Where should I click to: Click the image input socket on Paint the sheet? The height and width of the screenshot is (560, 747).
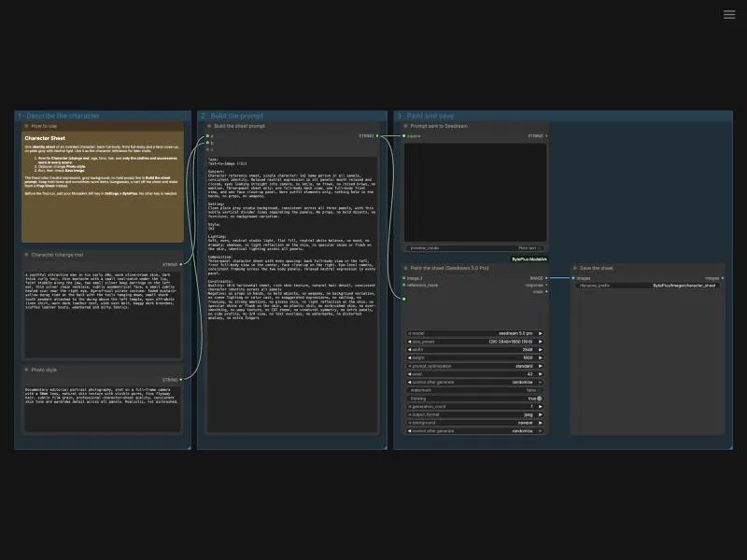(x=404, y=278)
